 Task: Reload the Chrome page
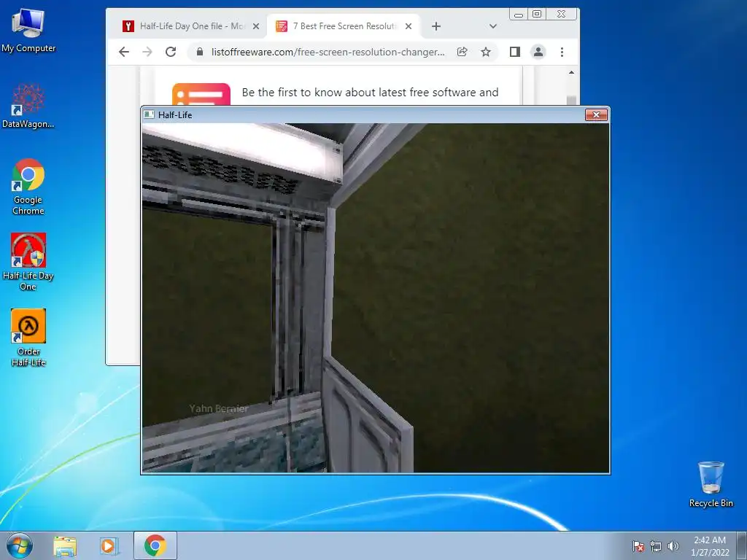(171, 52)
